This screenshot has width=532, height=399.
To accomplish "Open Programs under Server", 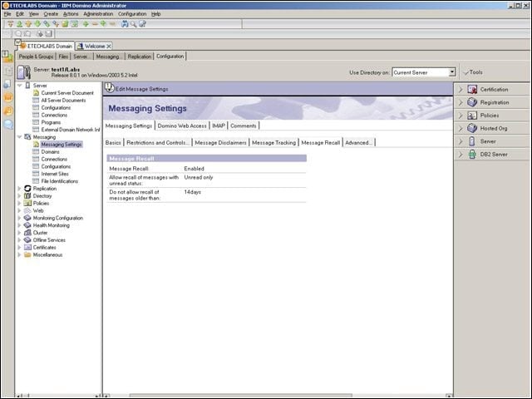I will [x=51, y=122].
